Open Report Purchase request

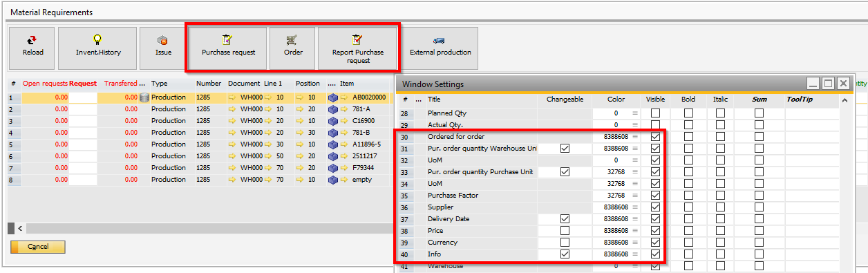[x=357, y=48]
